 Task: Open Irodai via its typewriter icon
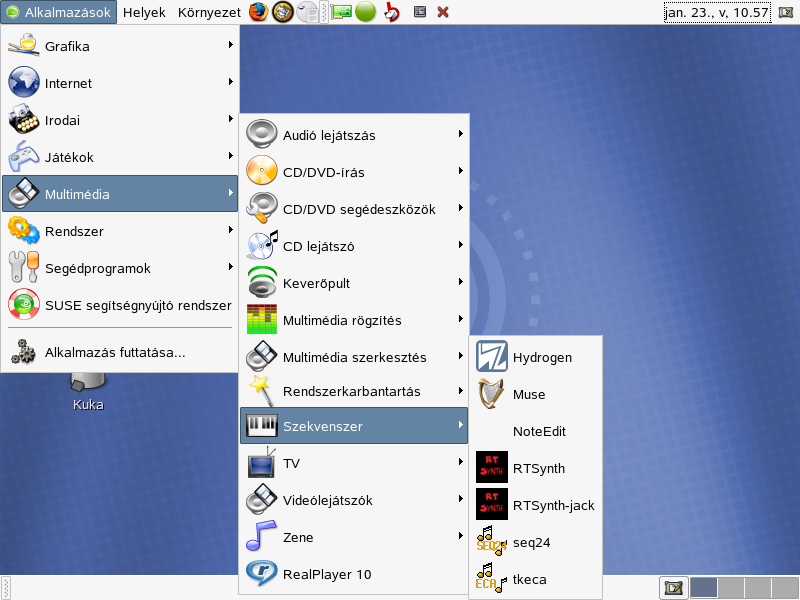pyautogui.click(x=23, y=119)
